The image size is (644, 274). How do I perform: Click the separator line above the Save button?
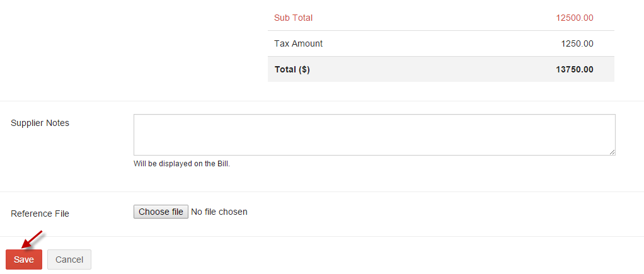pyautogui.click(x=322, y=237)
